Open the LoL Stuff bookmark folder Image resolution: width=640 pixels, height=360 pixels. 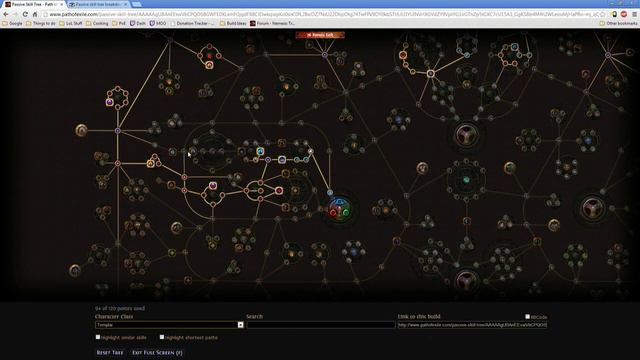[71, 23]
